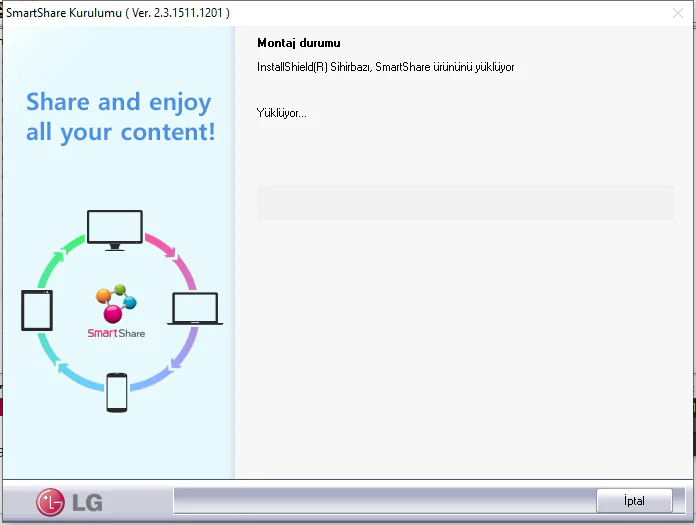Click the TV monitor icon in the diagram
This screenshot has height=525, width=696.
point(115,230)
